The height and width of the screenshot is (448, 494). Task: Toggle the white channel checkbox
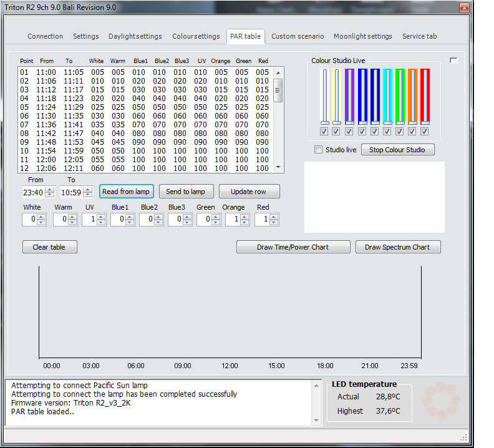pyautogui.click(x=323, y=132)
